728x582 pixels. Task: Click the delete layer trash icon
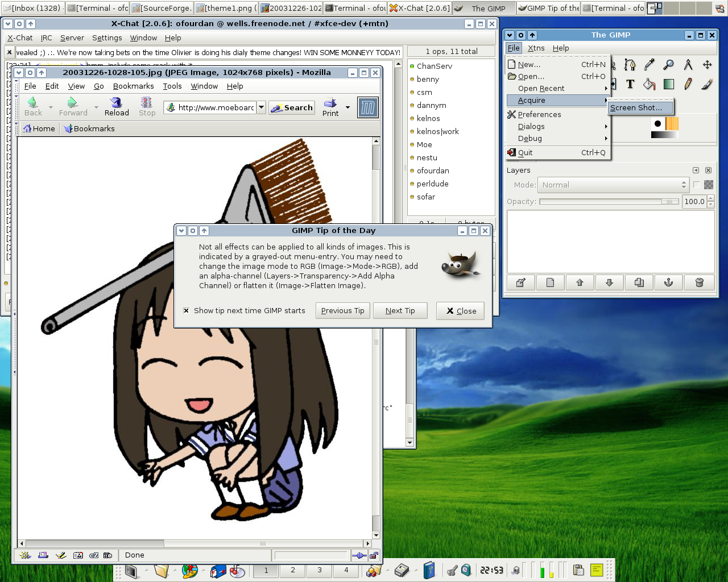point(699,282)
